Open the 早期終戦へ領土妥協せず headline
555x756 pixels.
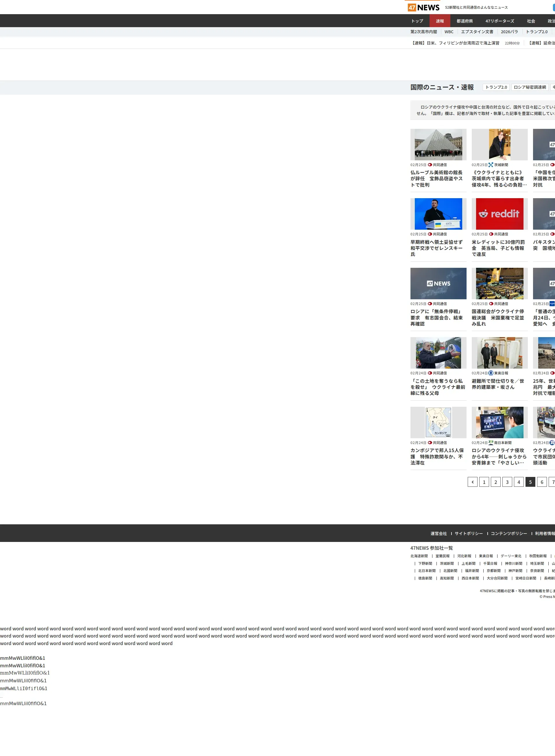click(x=437, y=248)
